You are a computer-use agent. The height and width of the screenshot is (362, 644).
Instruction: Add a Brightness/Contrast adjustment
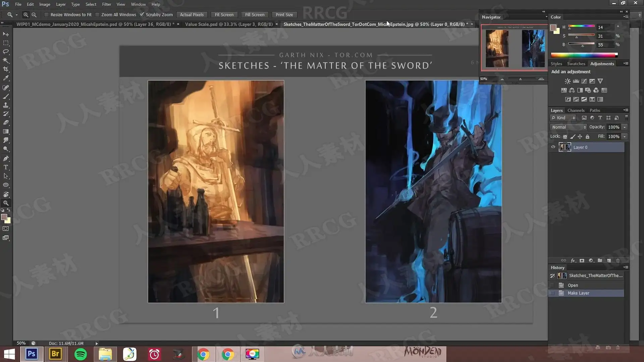[568, 81]
